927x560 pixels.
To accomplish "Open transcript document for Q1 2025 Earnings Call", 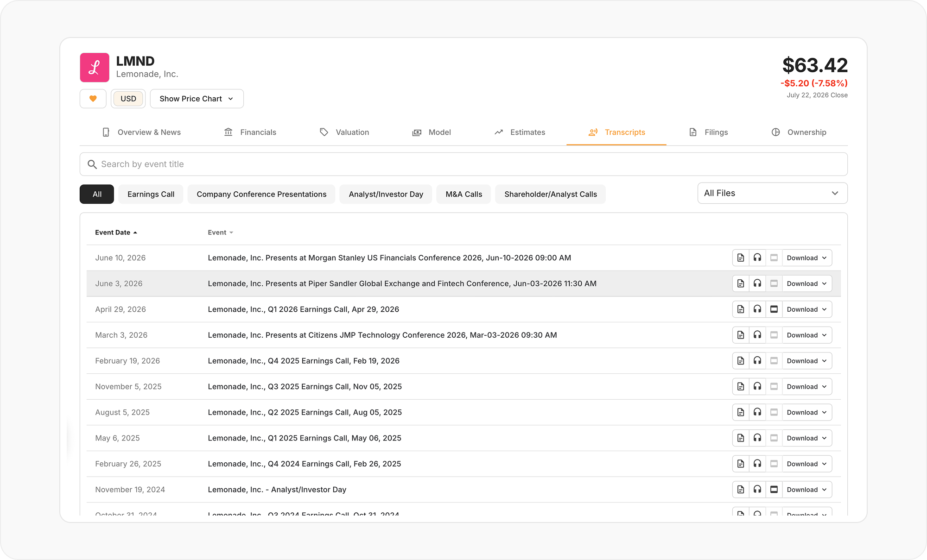I will click(x=741, y=438).
